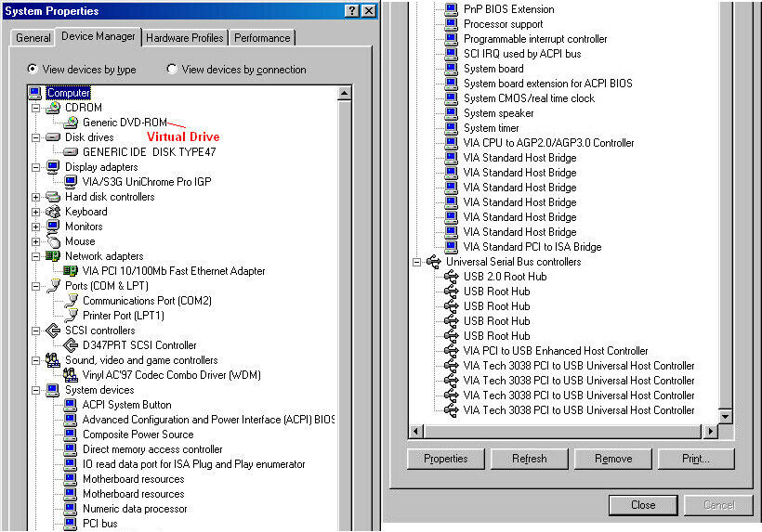Viewport: 762px width, 532px height.
Task: Click the device list scroll up arrow
Action: (x=344, y=93)
